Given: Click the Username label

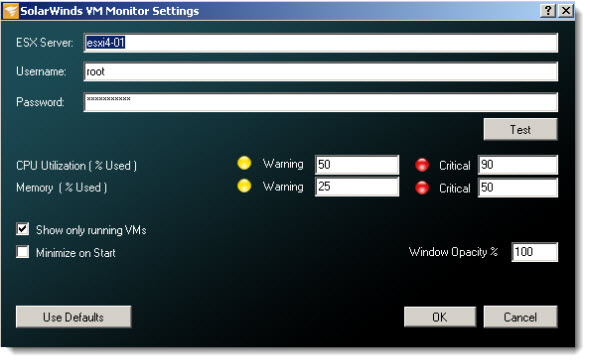Looking at the screenshot, I should tap(41, 71).
